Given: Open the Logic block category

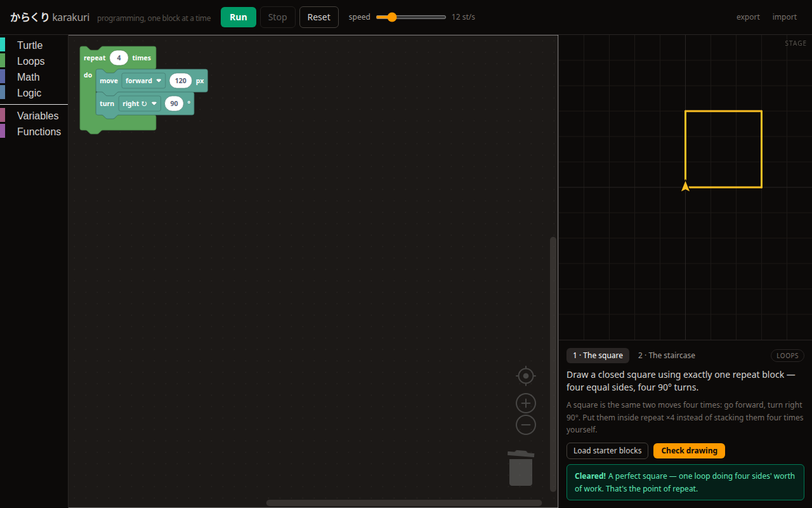Looking at the screenshot, I should 34,93.
